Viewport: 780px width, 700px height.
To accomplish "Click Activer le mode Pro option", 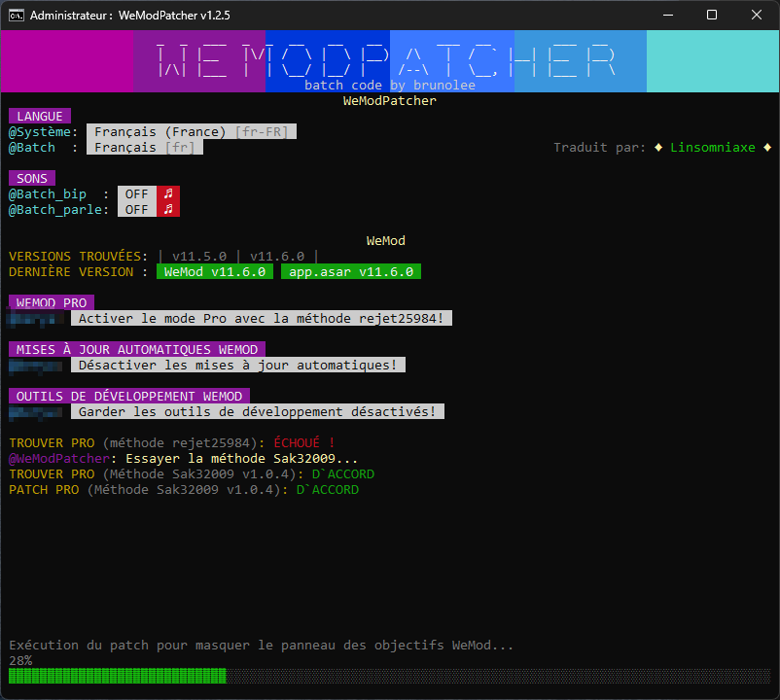I will coord(262,319).
